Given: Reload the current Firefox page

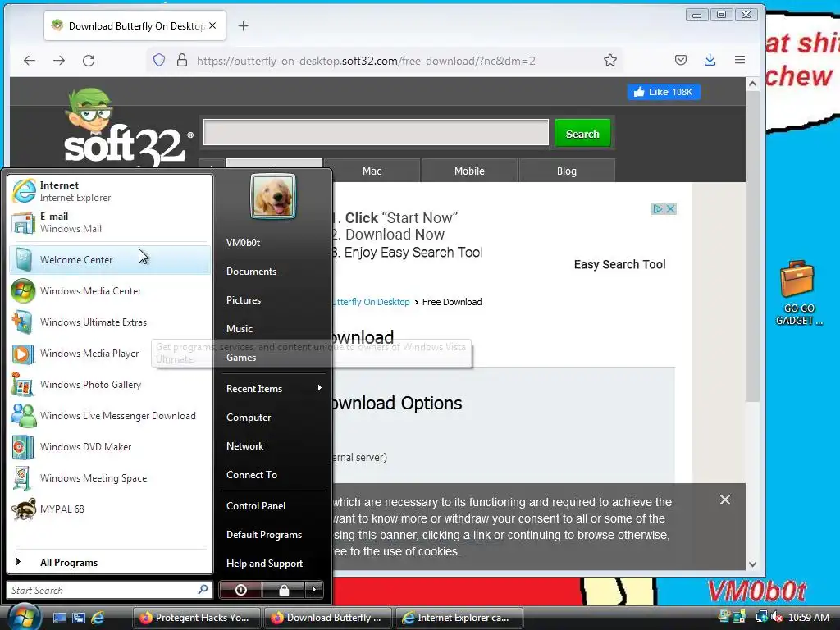Looking at the screenshot, I should (89, 60).
